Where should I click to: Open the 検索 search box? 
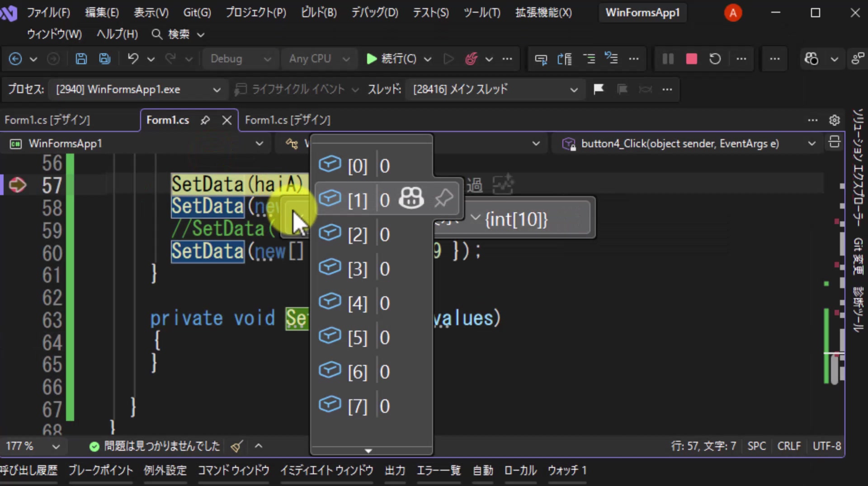[178, 34]
